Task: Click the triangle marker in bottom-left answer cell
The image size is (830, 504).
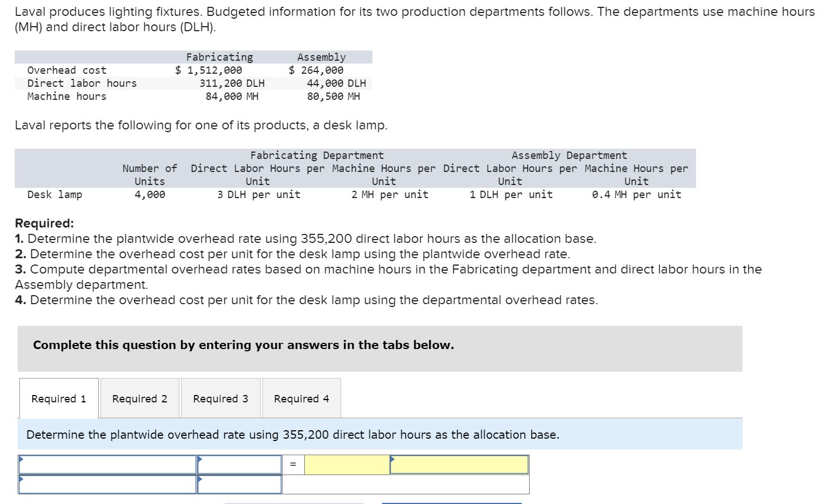Action: (x=22, y=478)
